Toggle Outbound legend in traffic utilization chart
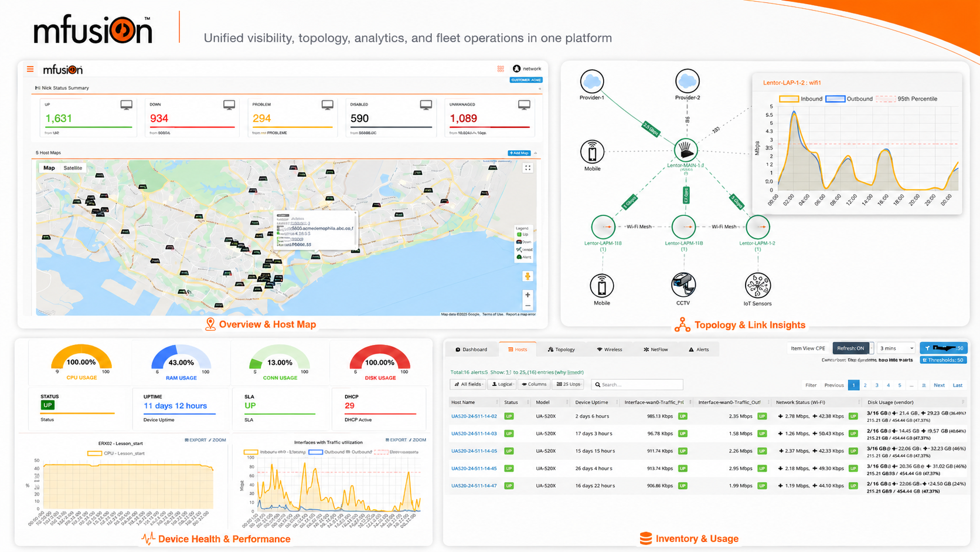The height and width of the screenshot is (552, 980). coord(340,452)
